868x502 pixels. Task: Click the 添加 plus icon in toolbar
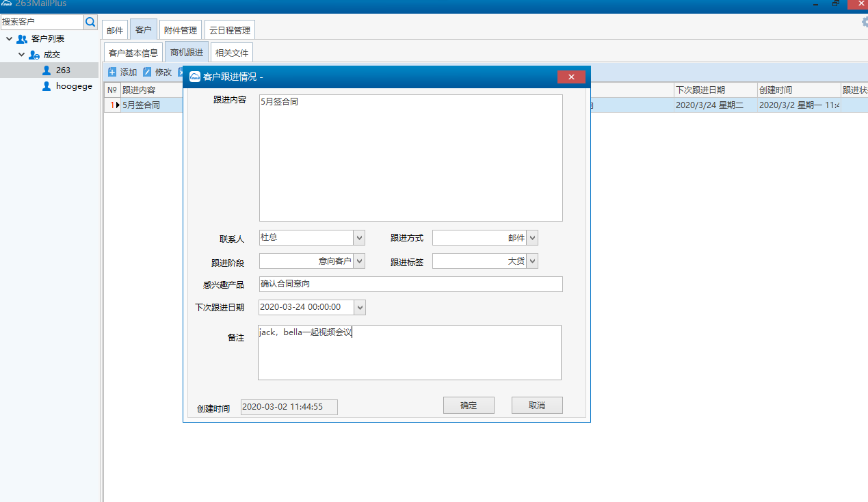pyautogui.click(x=112, y=72)
